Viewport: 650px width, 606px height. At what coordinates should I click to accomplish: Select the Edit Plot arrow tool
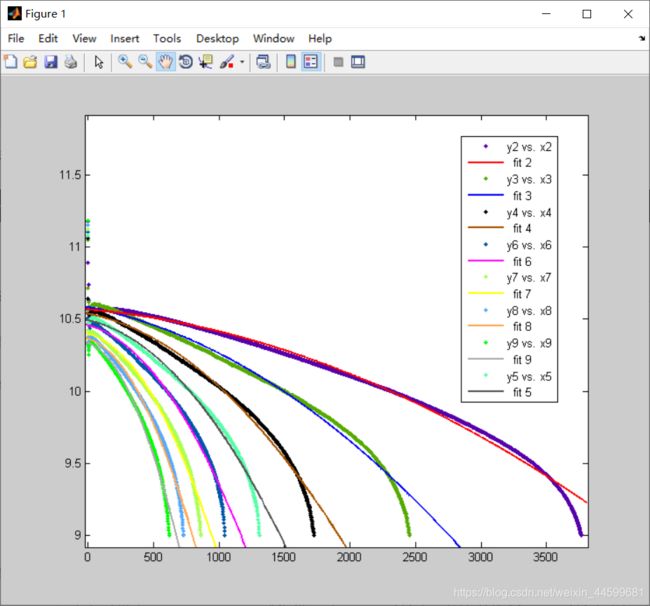(x=99, y=62)
